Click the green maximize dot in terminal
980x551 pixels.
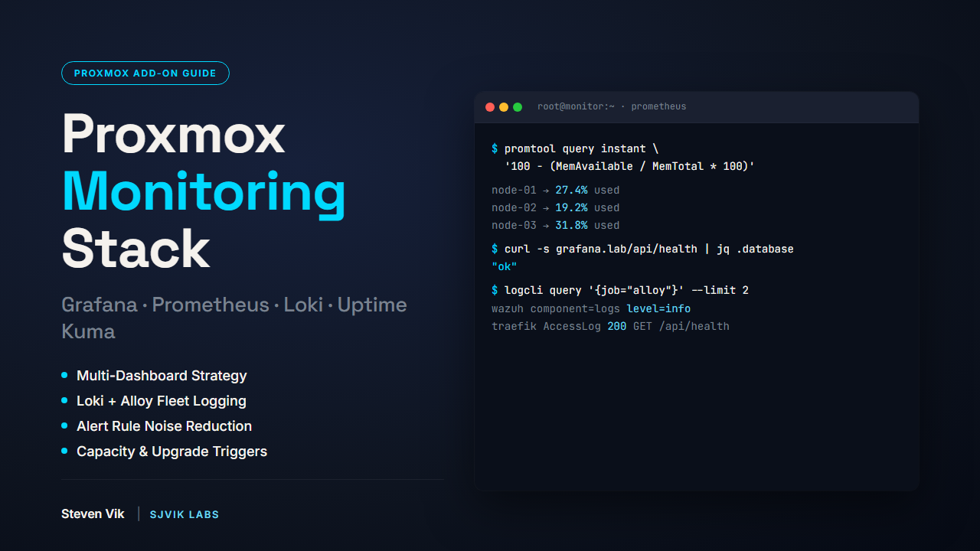click(518, 107)
